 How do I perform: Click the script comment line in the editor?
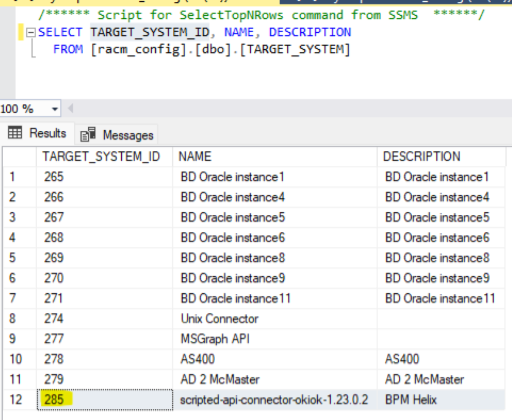262,15
